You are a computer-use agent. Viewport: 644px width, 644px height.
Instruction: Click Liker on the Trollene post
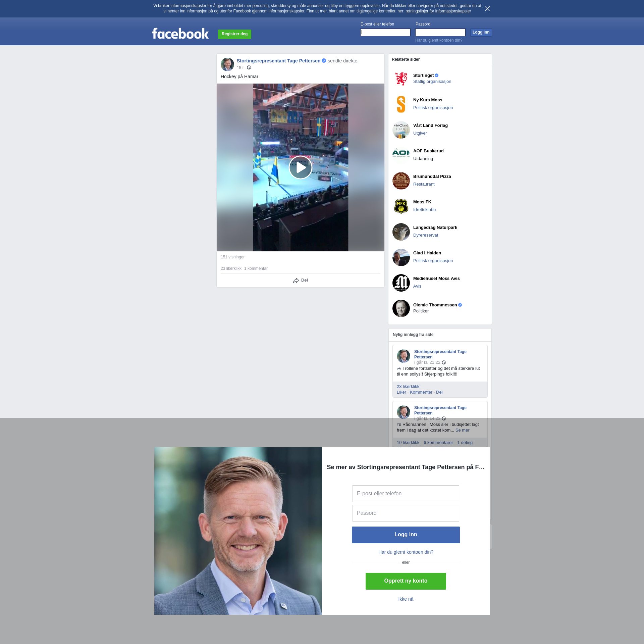pyautogui.click(x=401, y=392)
